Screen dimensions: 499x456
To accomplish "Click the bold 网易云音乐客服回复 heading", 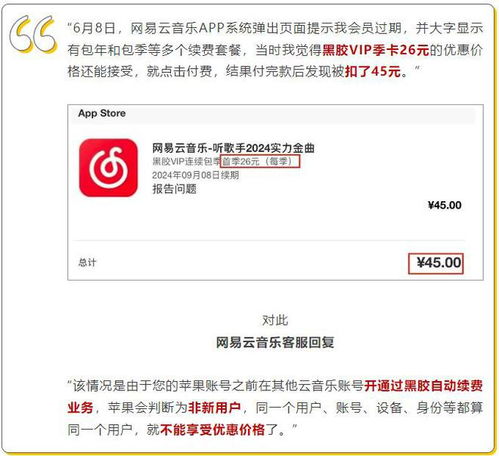I will coord(275,343).
